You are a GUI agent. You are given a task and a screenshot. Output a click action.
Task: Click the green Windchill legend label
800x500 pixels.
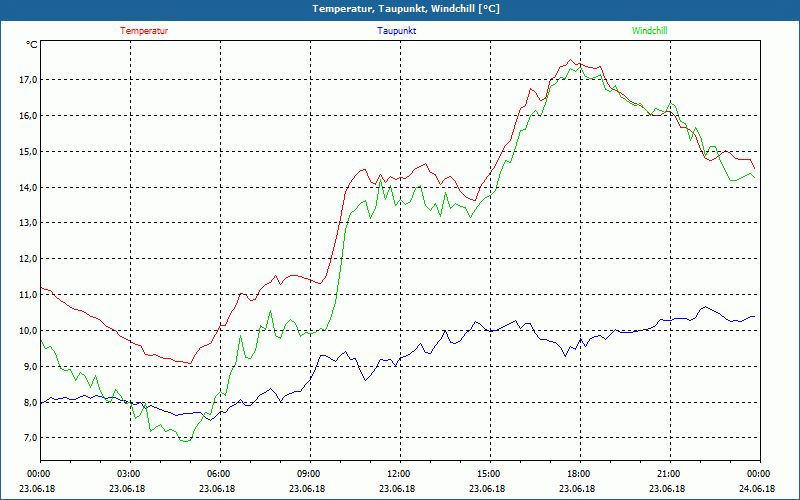coord(649,31)
